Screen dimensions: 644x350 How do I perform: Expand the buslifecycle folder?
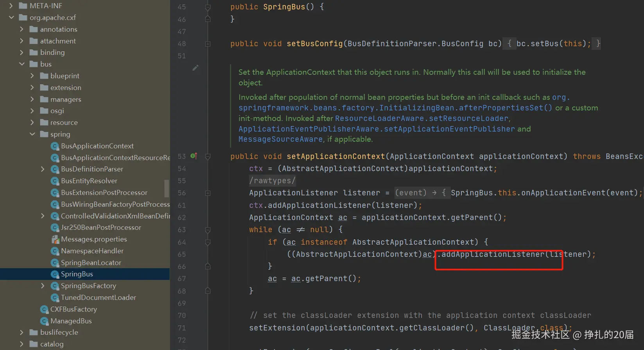pyautogui.click(x=22, y=332)
